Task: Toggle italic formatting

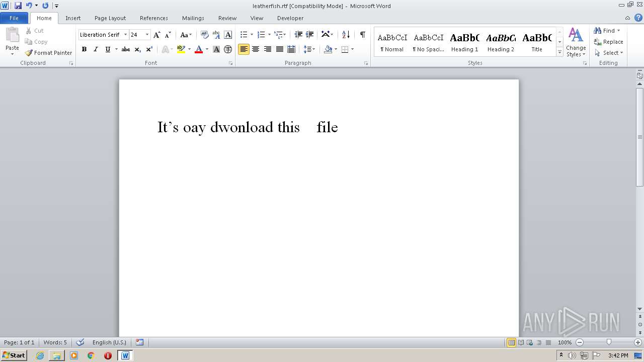Action: (x=96, y=49)
